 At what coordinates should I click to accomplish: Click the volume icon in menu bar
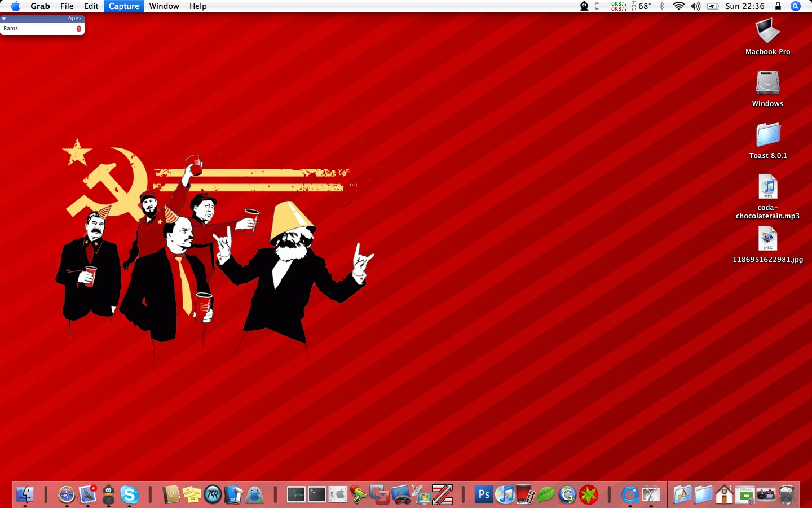point(696,6)
